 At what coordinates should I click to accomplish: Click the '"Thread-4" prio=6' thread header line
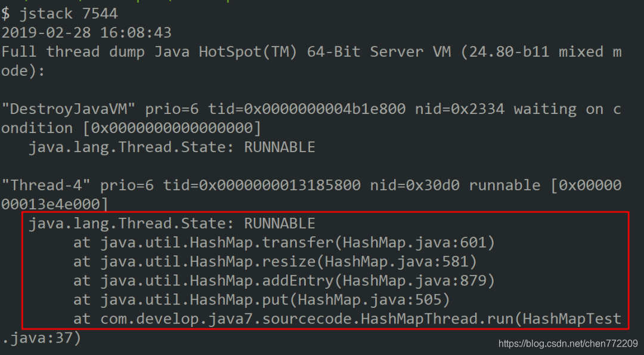coord(311,186)
